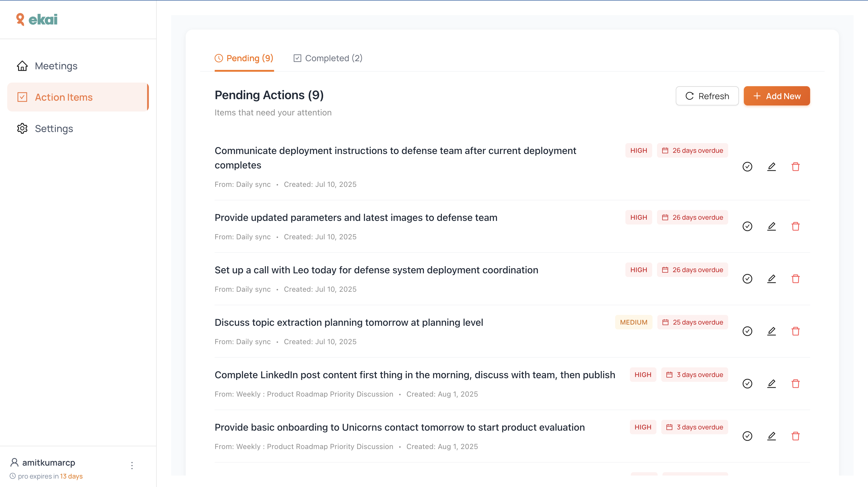
Task: Click the trash icon for topic extraction item
Action: click(x=795, y=331)
